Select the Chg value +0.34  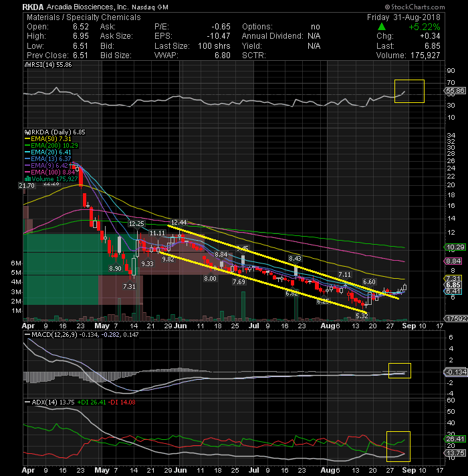click(x=430, y=36)
